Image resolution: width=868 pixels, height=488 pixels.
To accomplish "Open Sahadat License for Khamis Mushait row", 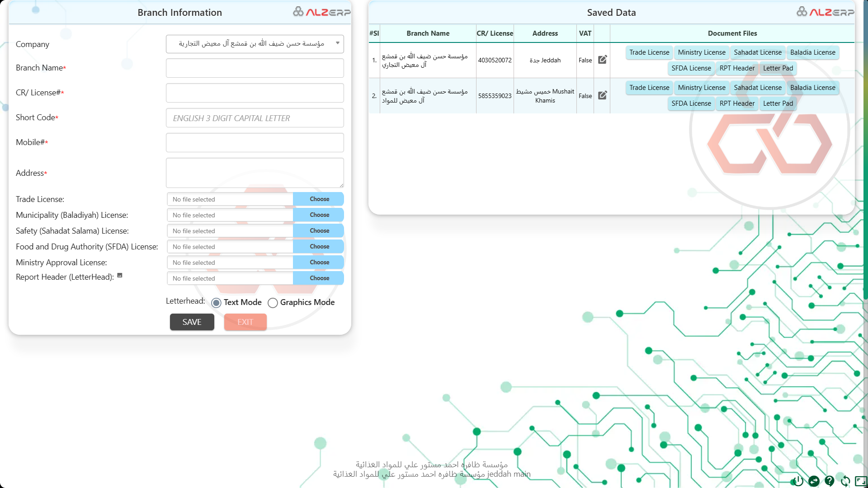I will (758, 88).
